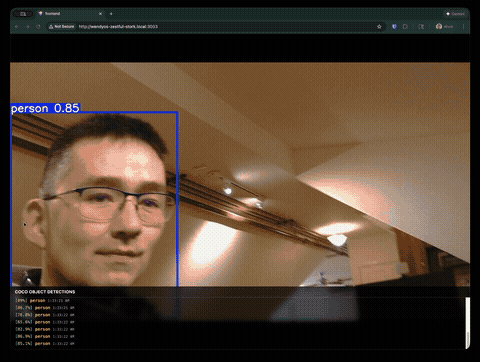Open the extensions puzzle menu

(x=405, y=26)
